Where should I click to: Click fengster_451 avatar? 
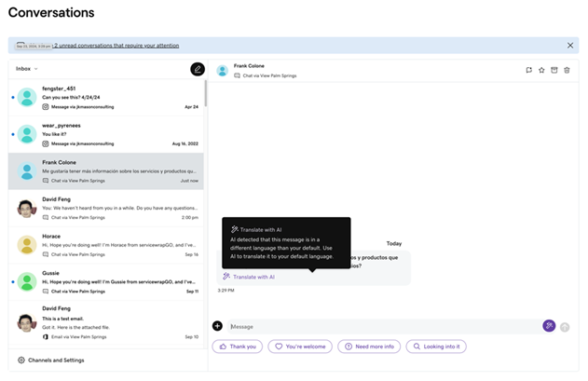[27, 97]
